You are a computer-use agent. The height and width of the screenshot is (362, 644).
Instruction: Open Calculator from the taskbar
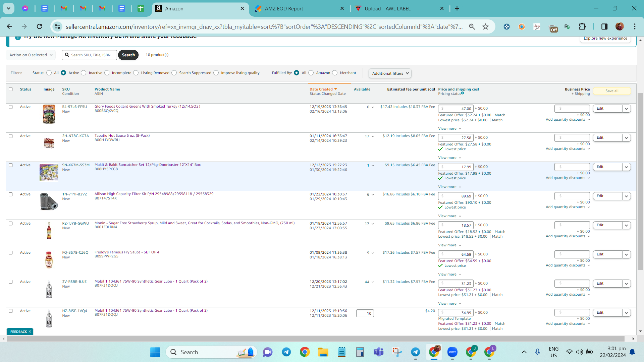point(360,352)
